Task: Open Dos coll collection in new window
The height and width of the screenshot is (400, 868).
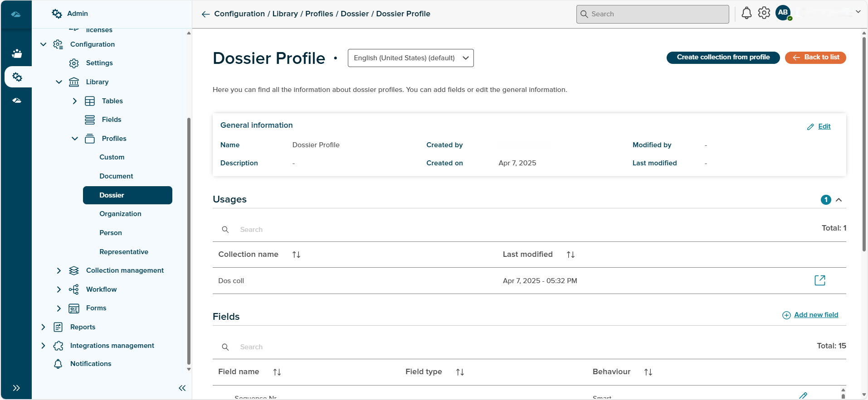Action: click(x=820, y=280)
